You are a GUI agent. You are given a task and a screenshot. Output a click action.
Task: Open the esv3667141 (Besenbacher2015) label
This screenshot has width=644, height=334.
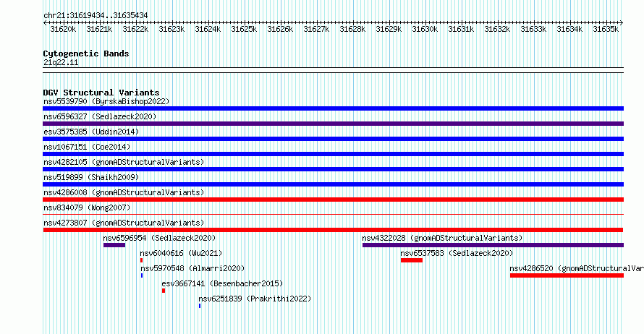222,283
